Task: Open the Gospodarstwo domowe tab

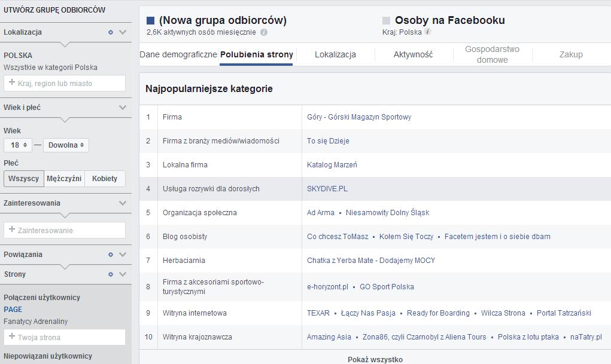Action: [492, 54]
